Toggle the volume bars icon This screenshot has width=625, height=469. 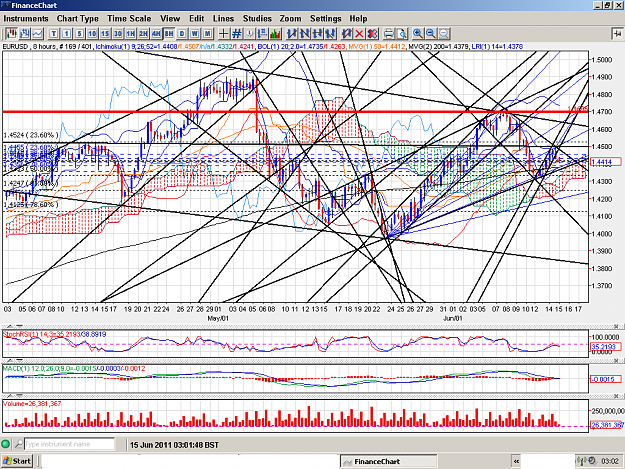tap(275, 33)
